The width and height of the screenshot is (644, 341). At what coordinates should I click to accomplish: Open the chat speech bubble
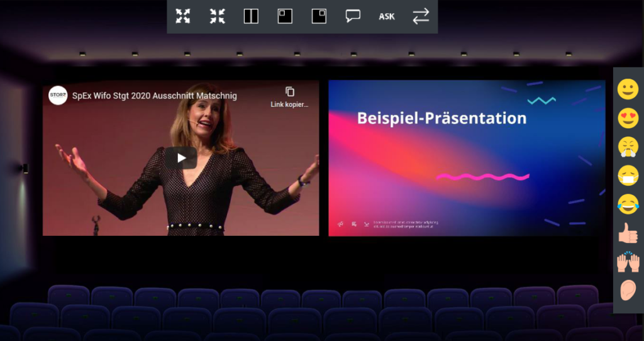tap(353, 16)
